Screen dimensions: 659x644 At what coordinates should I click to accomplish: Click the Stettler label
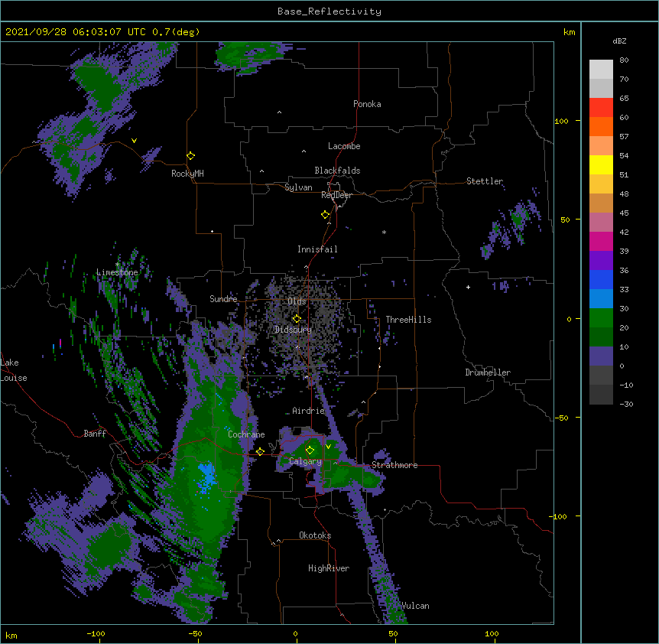485,181
